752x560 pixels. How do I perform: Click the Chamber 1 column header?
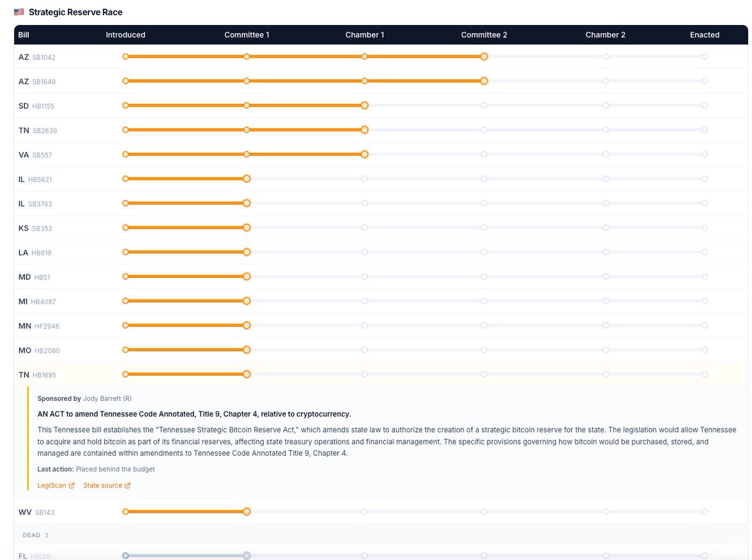click(365, 35)
